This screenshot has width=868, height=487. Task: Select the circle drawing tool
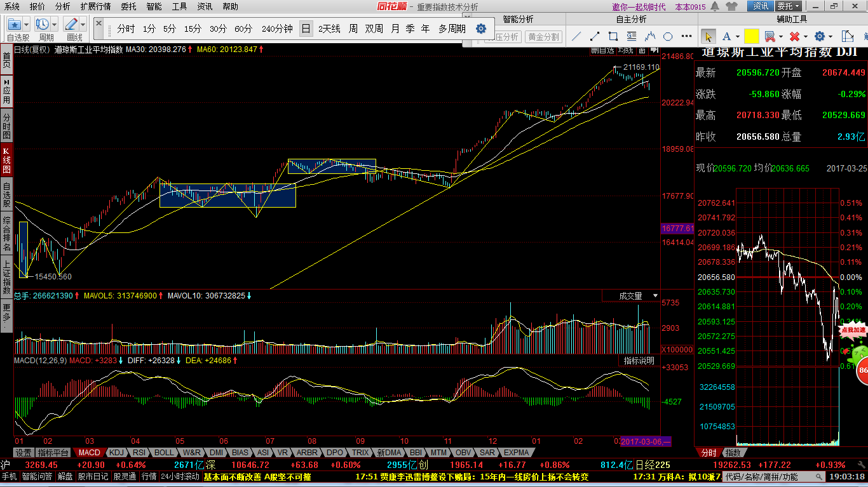click(668, 36)
